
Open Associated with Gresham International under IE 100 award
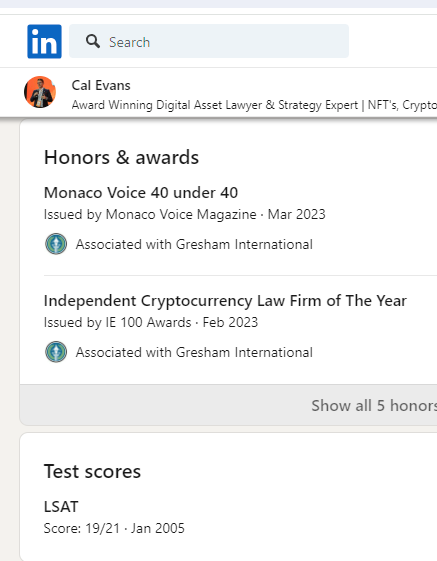pyautogui.click(x=194, y=352)
